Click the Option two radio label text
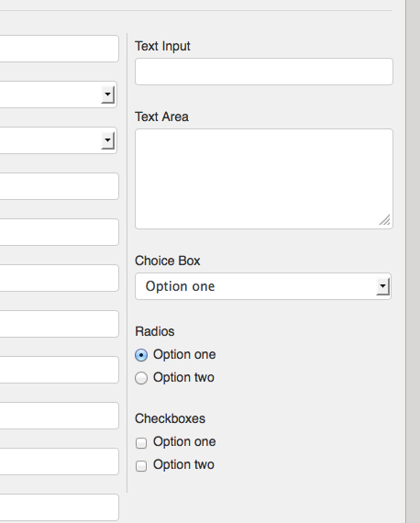 click(183, 378)
